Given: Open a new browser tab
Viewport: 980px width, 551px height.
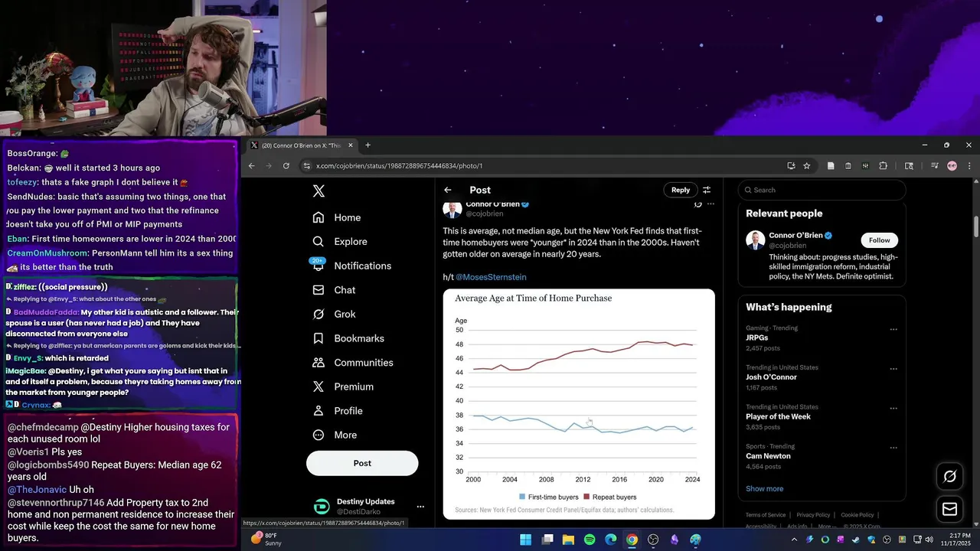Looking at the screenshot, I should (367, 145).
